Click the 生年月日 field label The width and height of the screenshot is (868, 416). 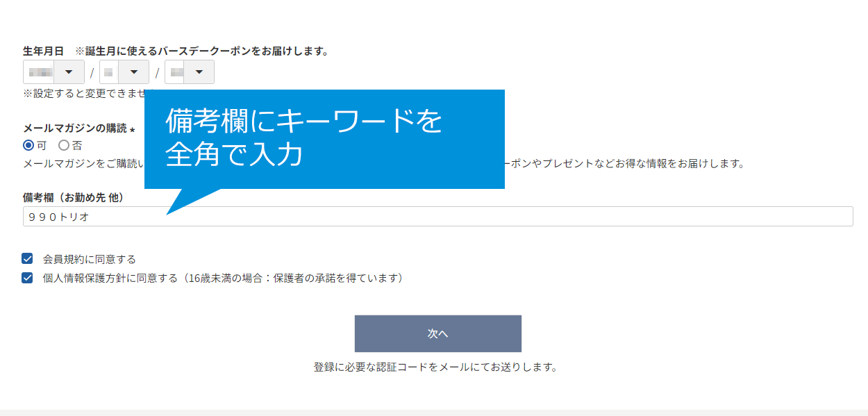[43, 51]
